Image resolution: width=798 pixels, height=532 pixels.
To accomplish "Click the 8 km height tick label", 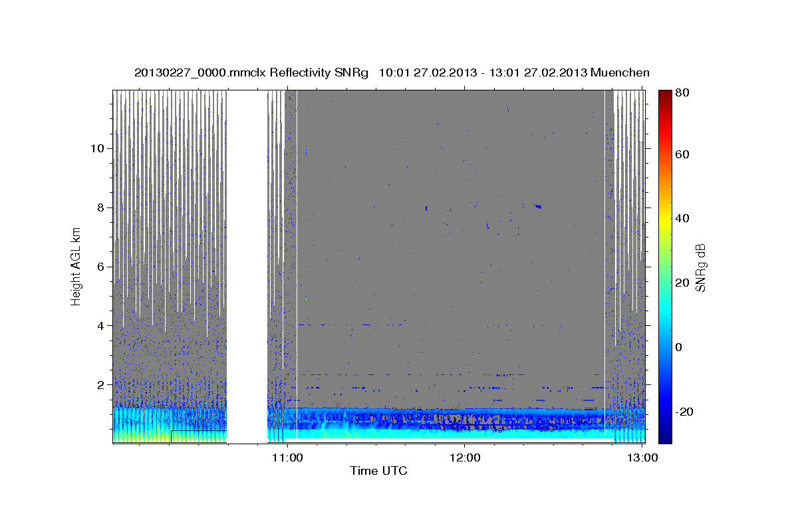I will (x=100, y=207).
